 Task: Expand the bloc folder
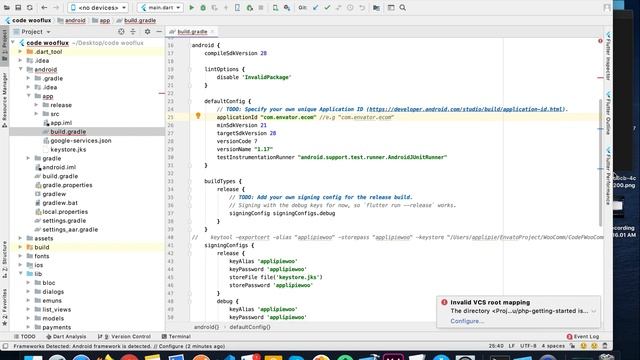[x=28, y=282]
